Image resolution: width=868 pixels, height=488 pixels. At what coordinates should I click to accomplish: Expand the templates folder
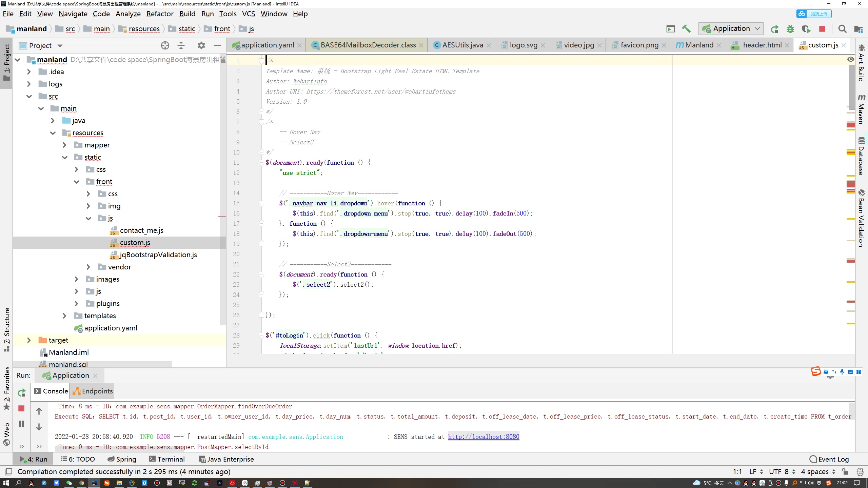point(64,316)
